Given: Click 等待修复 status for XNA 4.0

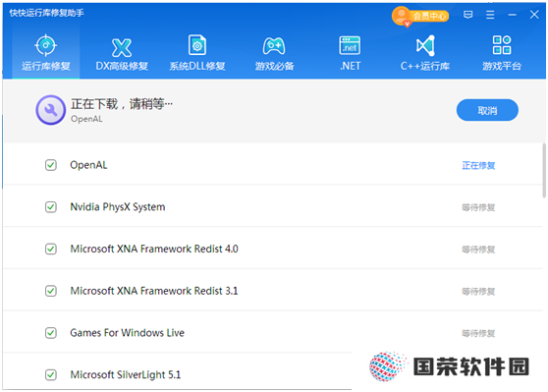Looking at the screenshot, I should (478, 250).
